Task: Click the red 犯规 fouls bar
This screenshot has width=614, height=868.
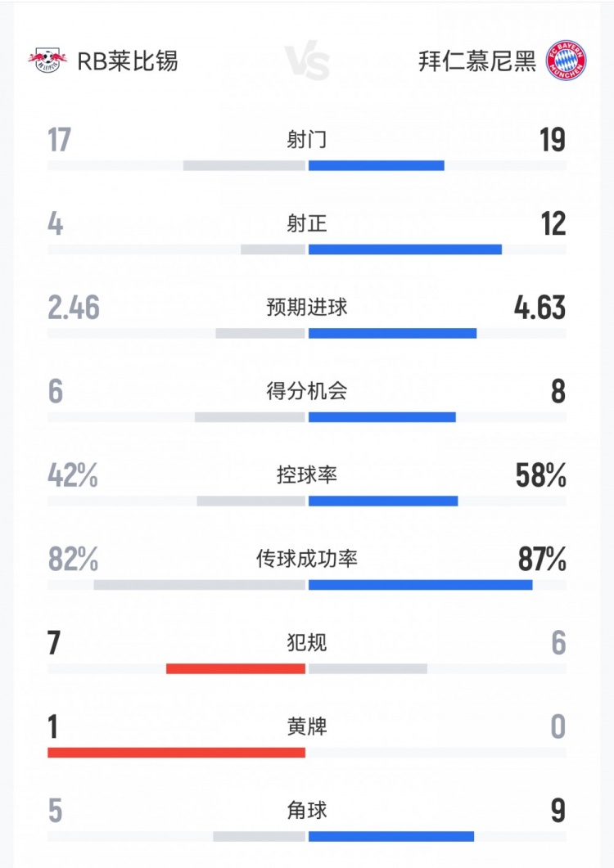Action: click(236, 668)
